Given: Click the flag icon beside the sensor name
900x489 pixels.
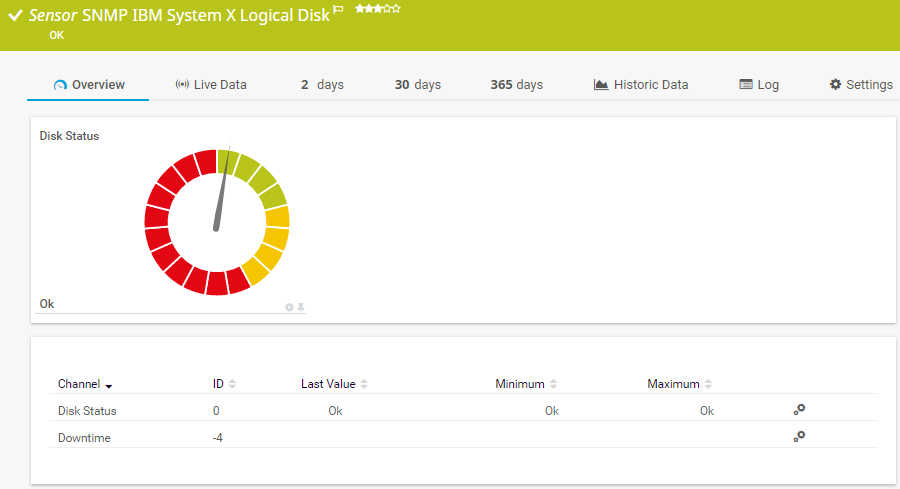Looking at the screenshot, I should [x=338, y=11].
